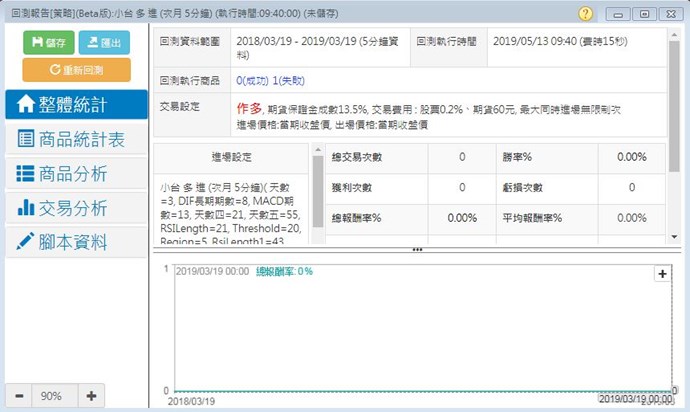Click the splitter handle above the chart
Viewport: 690px width, 412px height.
418,249
